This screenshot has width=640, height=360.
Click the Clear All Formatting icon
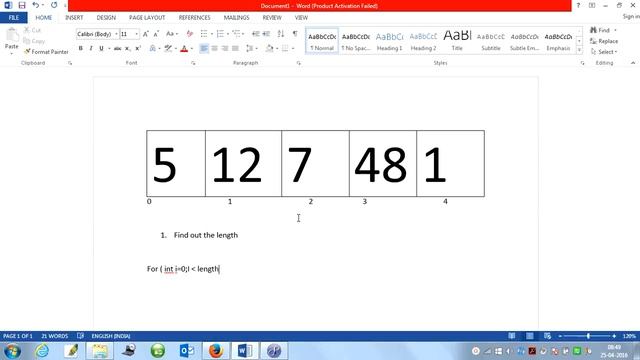189,34
